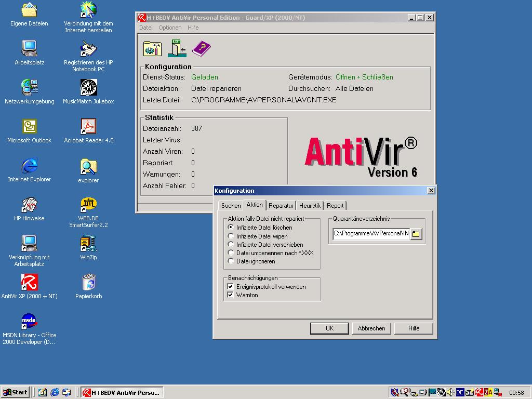Select Registrieren des HP Notebook PC icon
Screen dimensions: 532x399
pos(88,56)
